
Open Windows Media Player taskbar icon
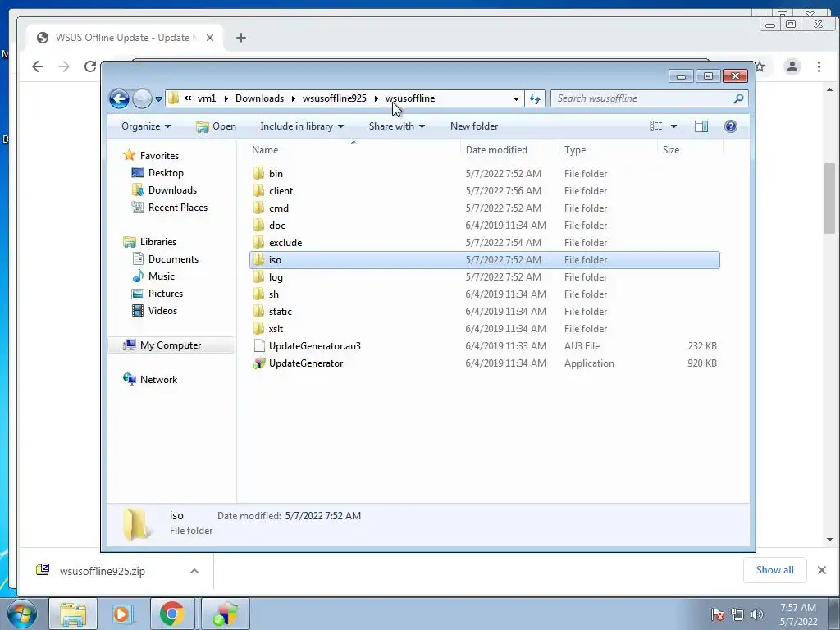(x=122, y=614)
